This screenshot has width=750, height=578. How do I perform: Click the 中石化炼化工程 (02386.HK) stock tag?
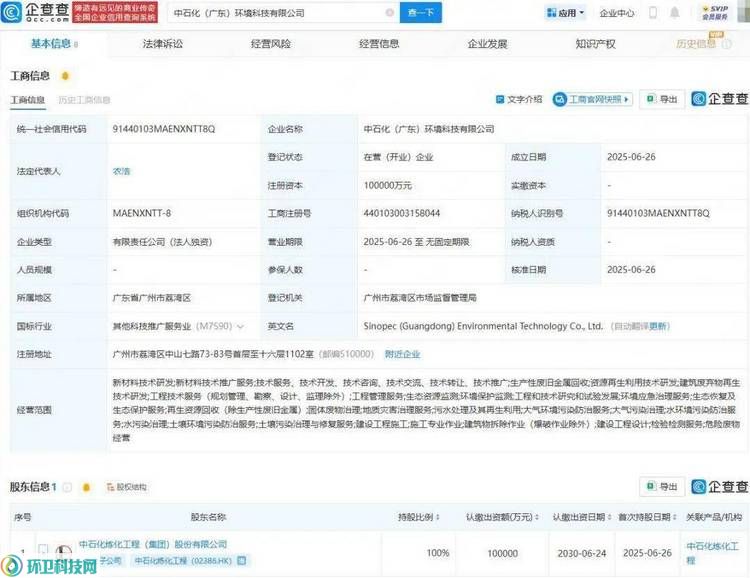[185, 560]
